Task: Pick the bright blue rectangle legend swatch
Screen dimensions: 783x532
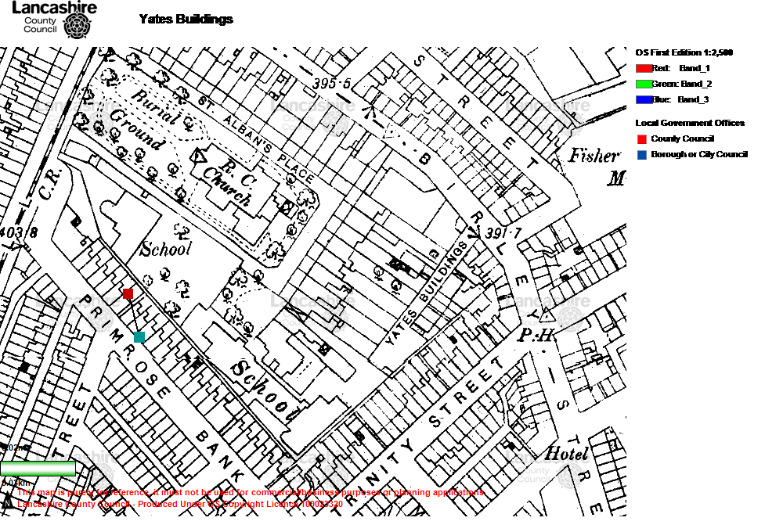Action: (x=644, y=100)
